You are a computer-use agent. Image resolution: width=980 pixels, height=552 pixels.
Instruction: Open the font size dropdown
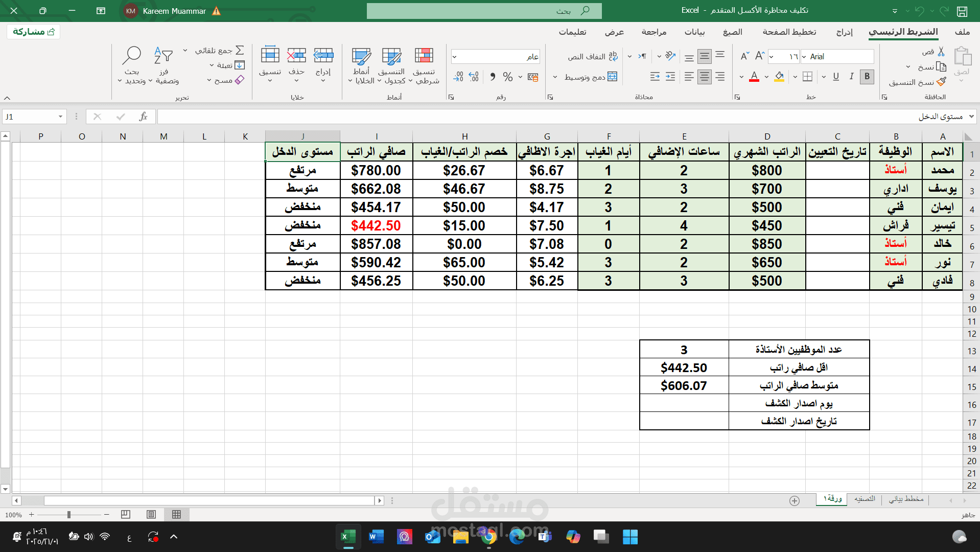[771, 57]
